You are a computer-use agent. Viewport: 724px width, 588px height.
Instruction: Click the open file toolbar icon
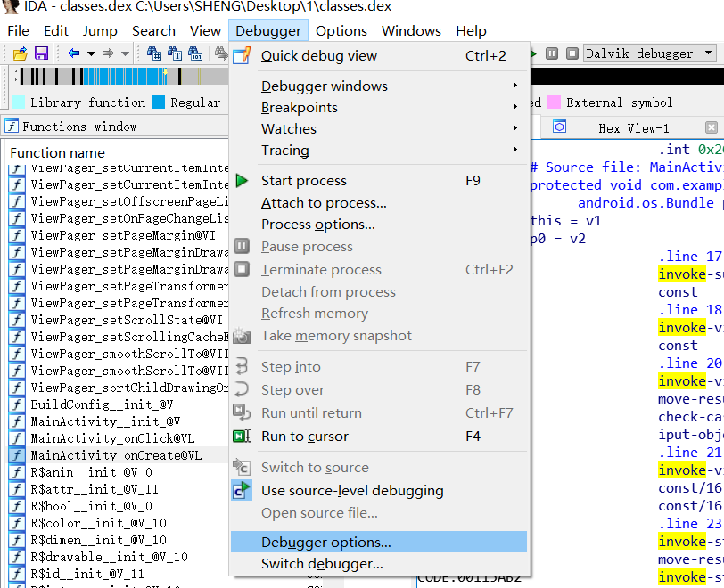pos(20,54)
